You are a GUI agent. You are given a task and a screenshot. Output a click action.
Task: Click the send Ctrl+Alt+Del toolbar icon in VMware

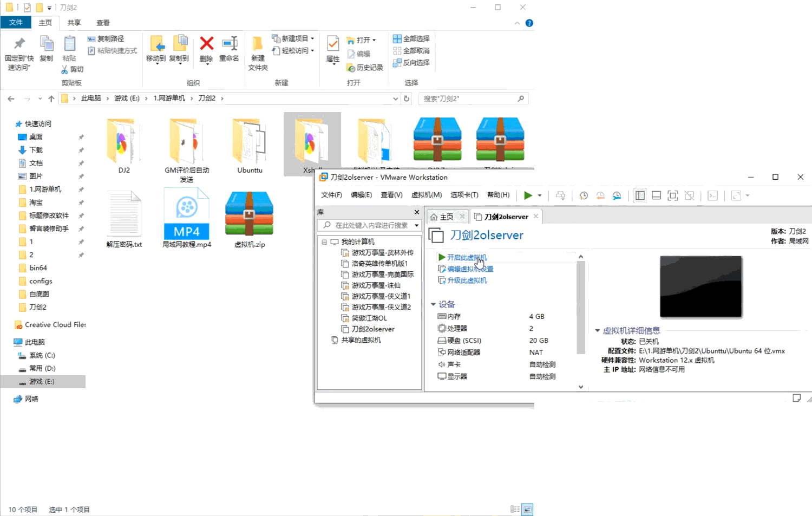(561, 195)
